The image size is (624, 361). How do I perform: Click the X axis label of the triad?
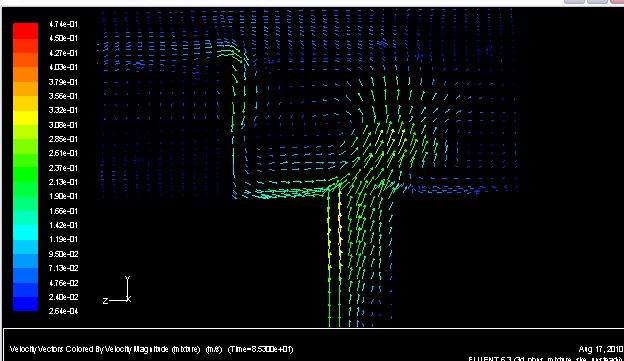click(x=129, y=299)
